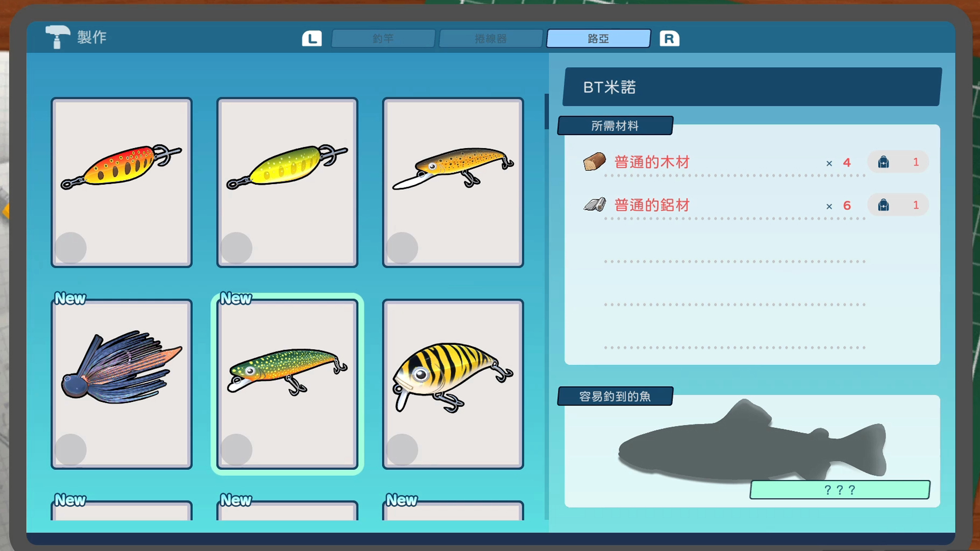The width and height of the screenshot is (980, 551).
Task: Click the fish silhouette image
Action: pos(752,442)
